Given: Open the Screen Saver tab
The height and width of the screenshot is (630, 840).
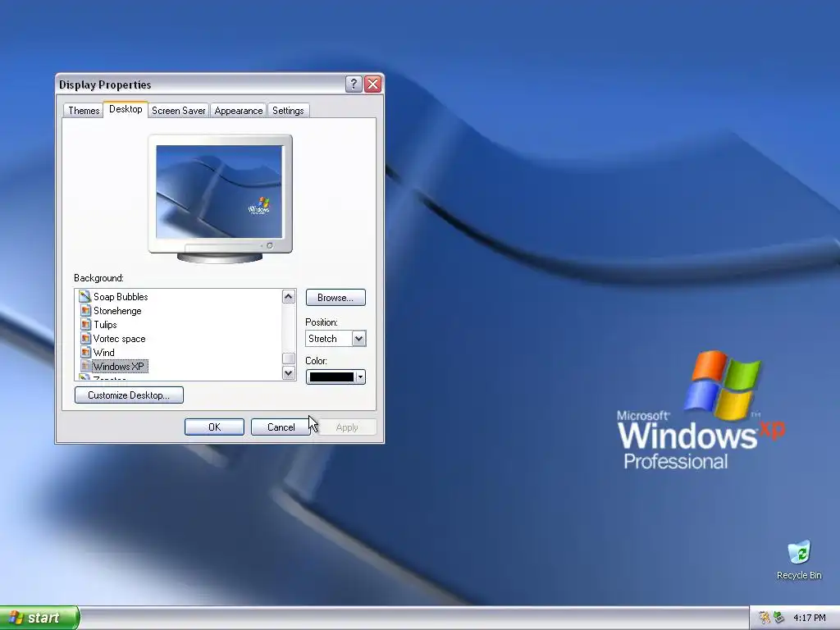Looking at the screenshot, I should 178,111.
